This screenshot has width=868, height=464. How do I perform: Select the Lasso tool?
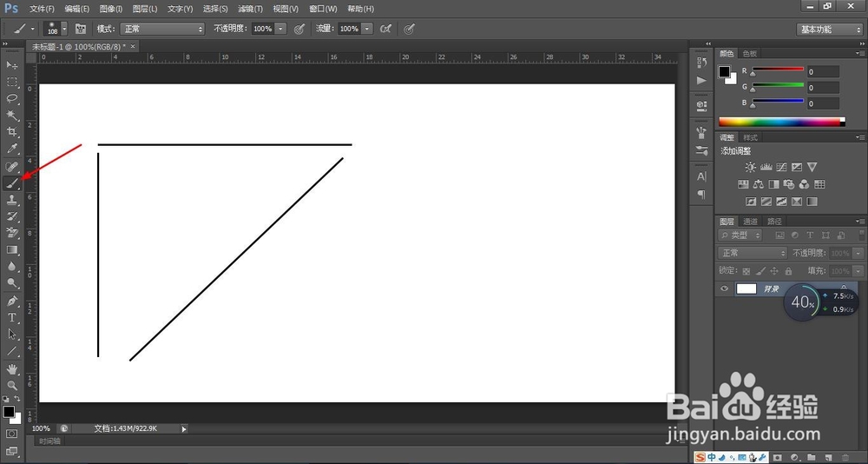tap(11, 99)
